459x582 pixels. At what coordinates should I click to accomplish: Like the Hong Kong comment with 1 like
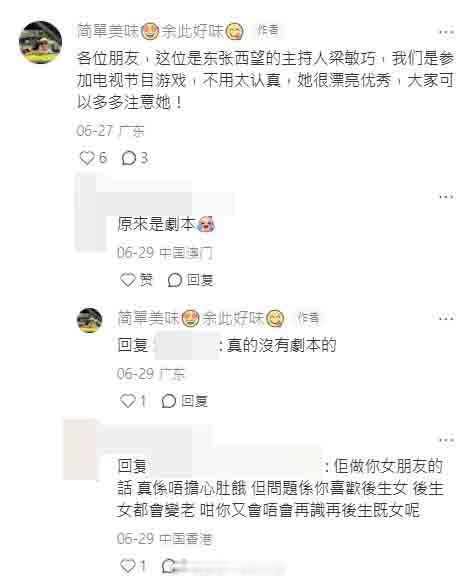[x=128, y=566]
